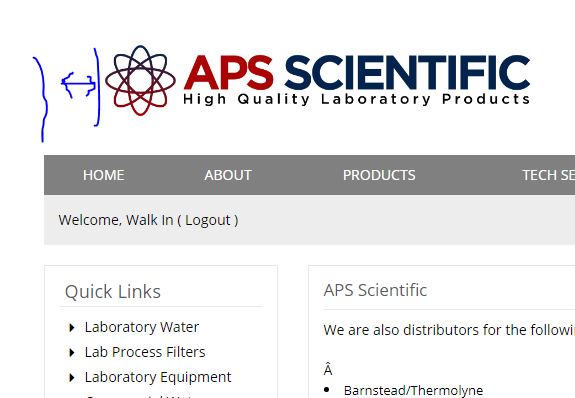
Task: Click the Welcome, Walk In text
Action: (x=116, y=220)
